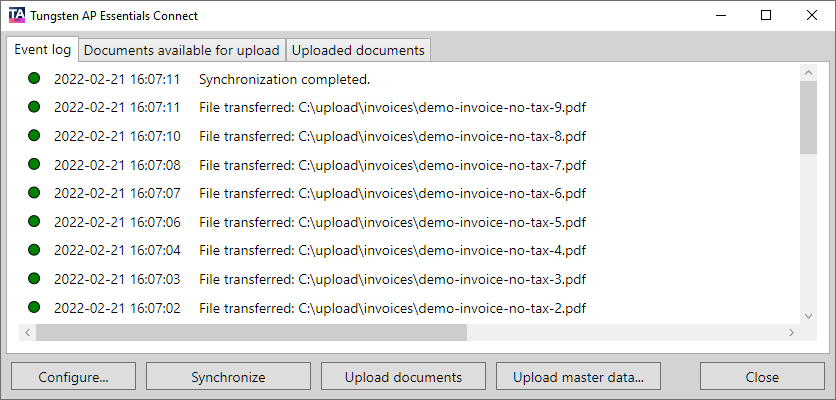Click the Upload documents button
This screenshot has width=836, height=400.
[403, 377]
